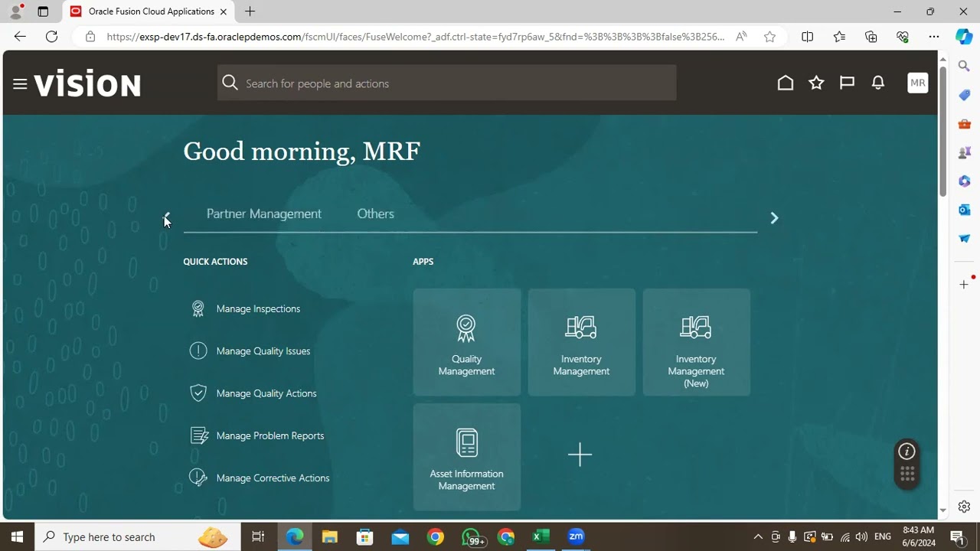Focus the Search for people and actions field

(x=447, y=83)
